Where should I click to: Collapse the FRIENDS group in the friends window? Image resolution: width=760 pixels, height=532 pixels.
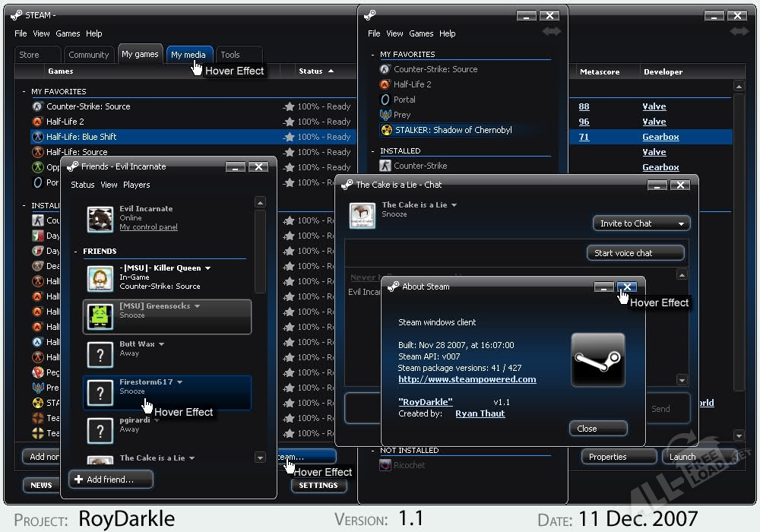(x=77, y=252)
